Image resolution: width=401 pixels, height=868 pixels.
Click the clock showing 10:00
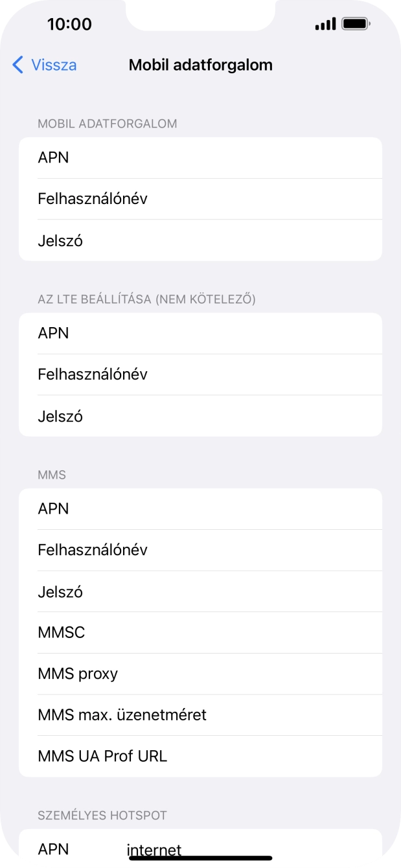62,24
